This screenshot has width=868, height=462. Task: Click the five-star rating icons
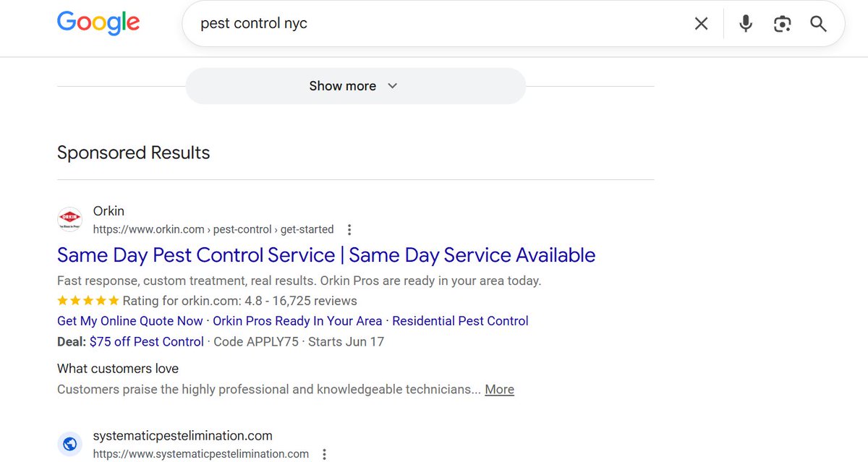pos(88,301)
